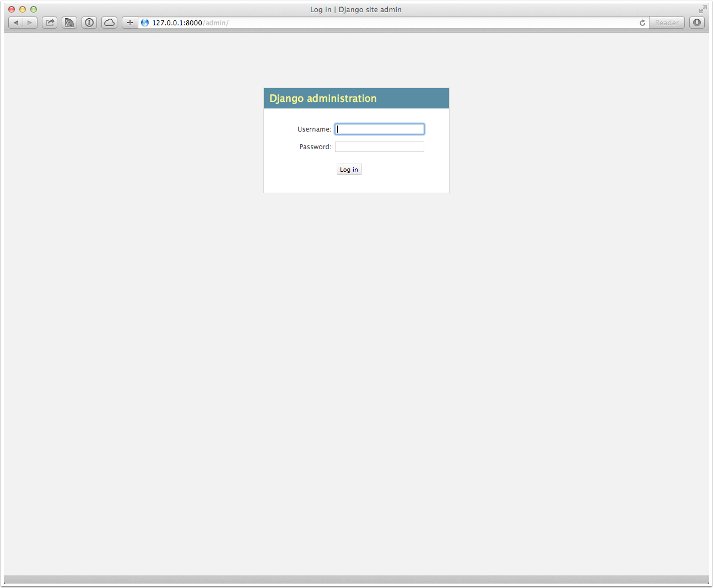Click the Log in button
713x588 pixels.
click(x=349, y=170)
